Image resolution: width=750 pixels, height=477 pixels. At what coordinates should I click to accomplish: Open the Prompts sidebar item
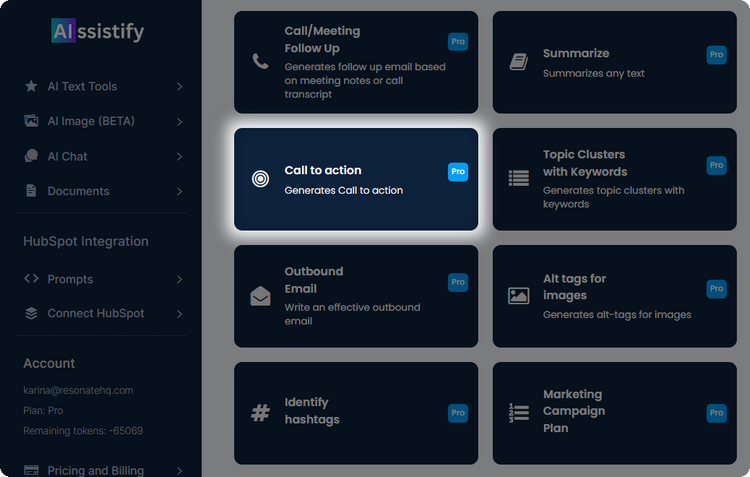(x=70, y=279)
